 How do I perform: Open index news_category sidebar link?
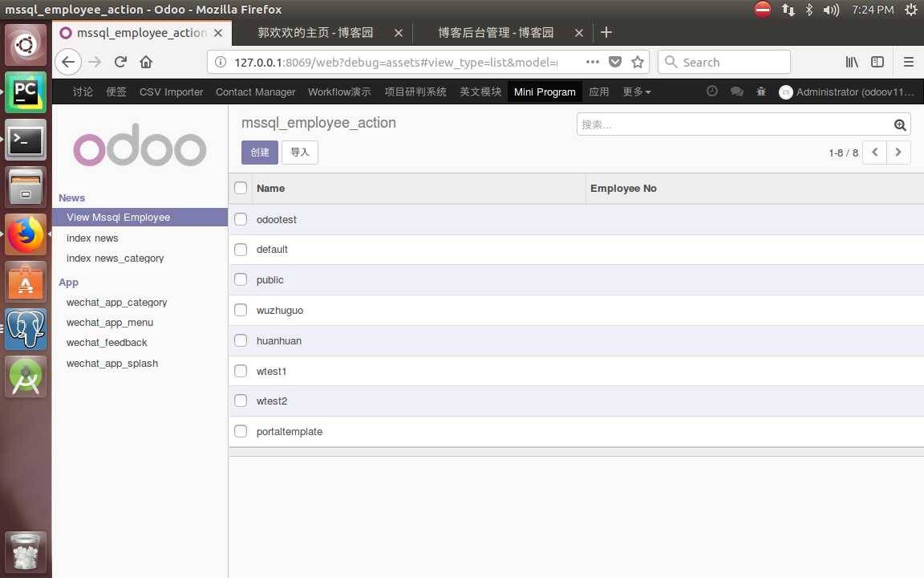[x=115, y=258]
